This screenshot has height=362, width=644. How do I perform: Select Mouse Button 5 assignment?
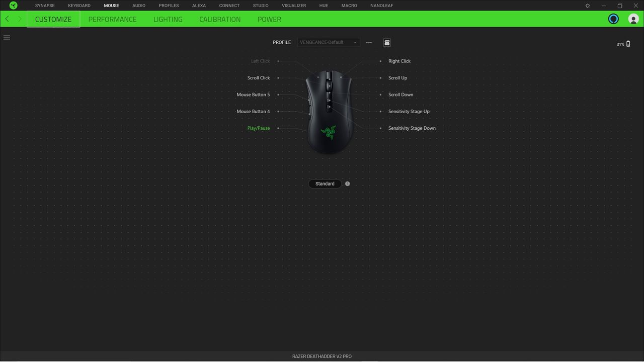(x=253, y=95)
